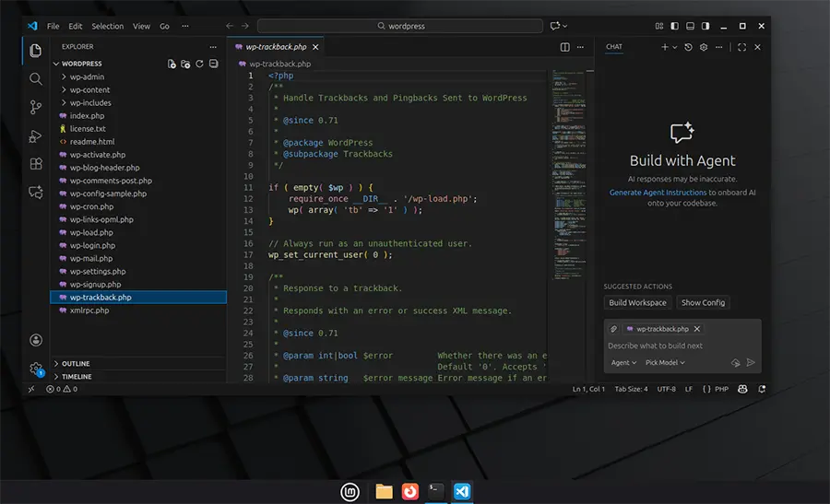
Task: Collapse all folders in explorer
Action: 213,64
